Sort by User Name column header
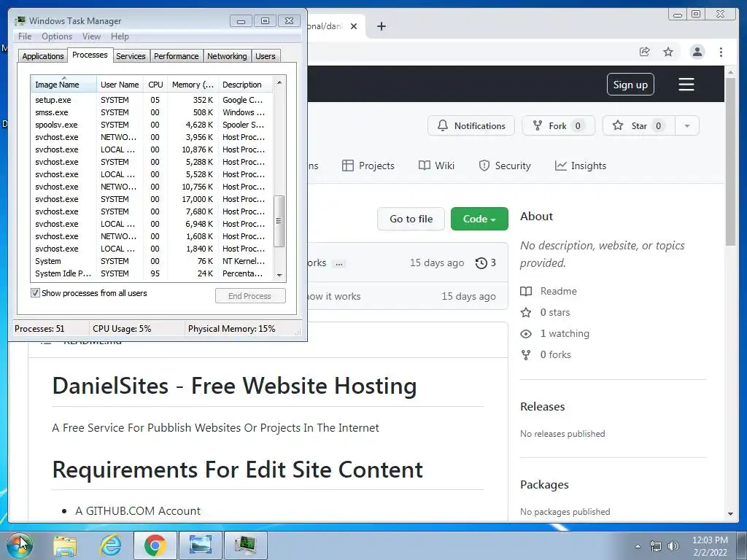 point(120,85)
